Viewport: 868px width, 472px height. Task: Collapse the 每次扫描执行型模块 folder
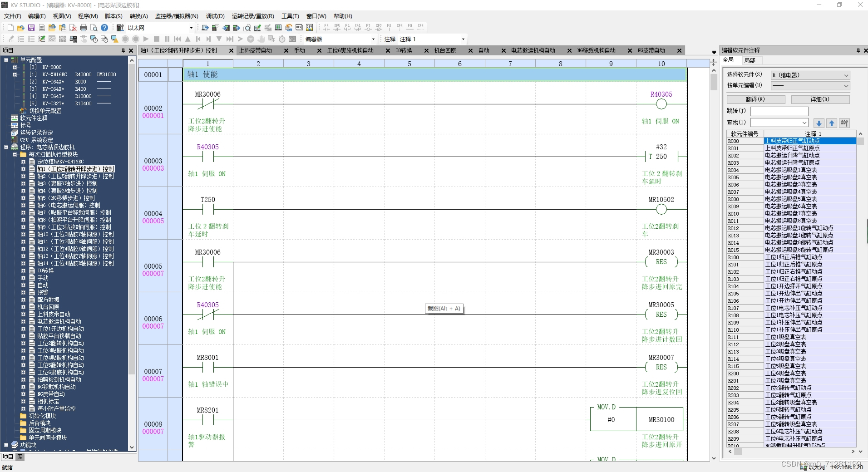(x=15, y=154)
